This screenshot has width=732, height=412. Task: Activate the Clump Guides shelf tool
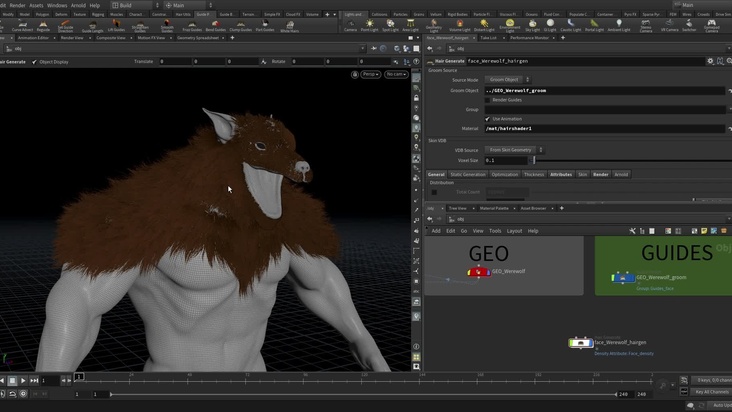click(x=240, y=26)
